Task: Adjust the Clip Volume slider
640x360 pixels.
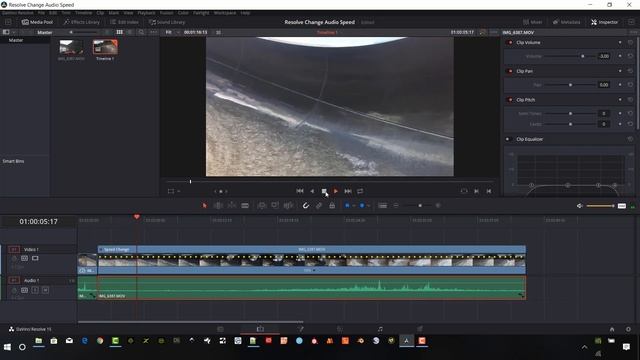Action: (x=569, y=56)
